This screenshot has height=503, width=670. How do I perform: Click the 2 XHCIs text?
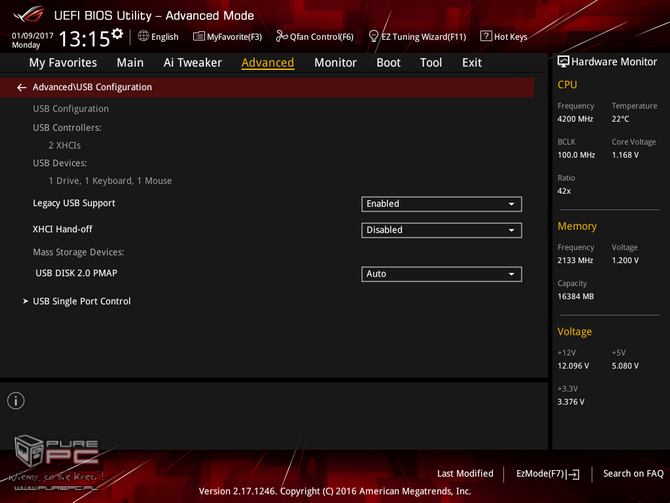[x=65, y=145]
